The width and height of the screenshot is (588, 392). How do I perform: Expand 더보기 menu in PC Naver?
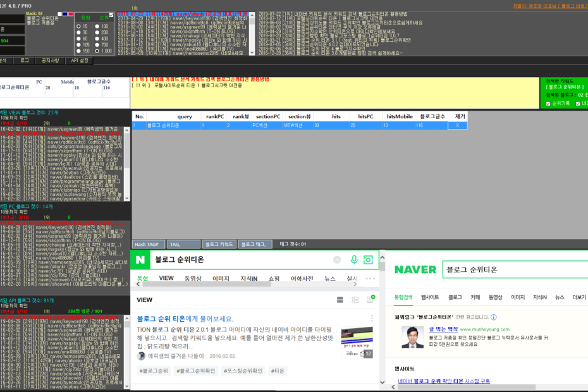pyautogui.click(x=579, y=297)
